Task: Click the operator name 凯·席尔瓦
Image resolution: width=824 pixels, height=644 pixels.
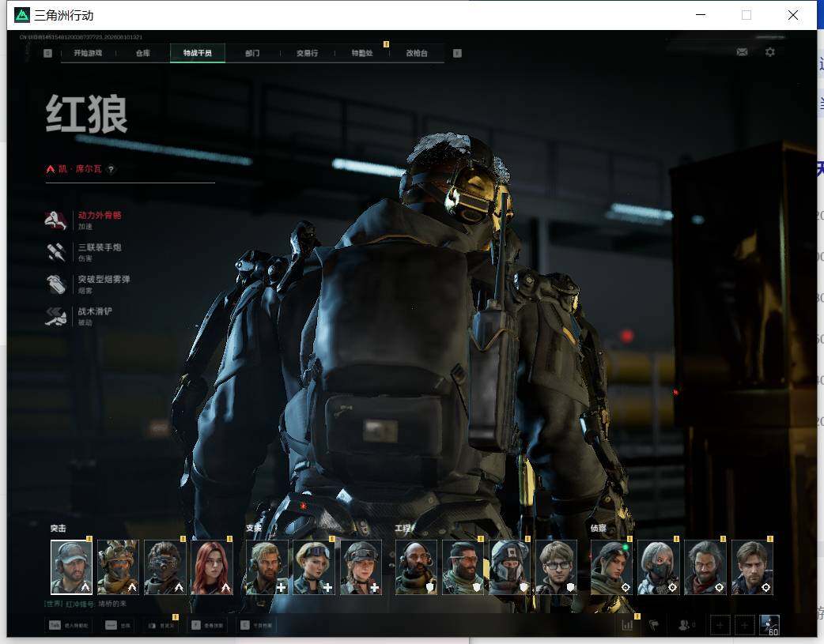Action: point(80,169)
